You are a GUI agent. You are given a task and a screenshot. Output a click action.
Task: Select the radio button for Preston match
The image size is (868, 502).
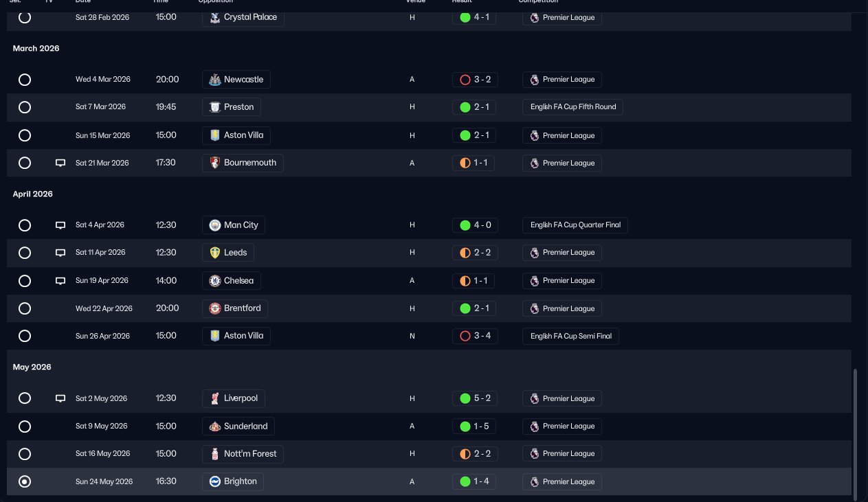[x=25, y=107]
